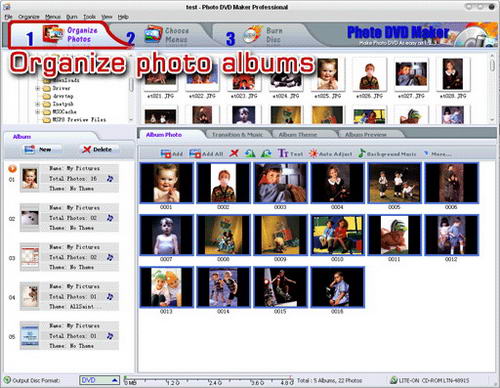The image size is (500, 388).
Task: Click the Delete album button
Action: tap(97, 149)
